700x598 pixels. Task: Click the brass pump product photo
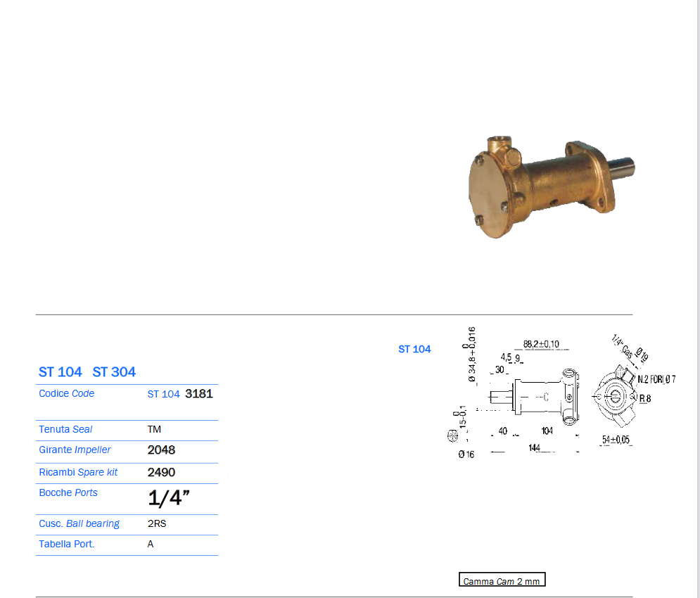coord(551,186)
